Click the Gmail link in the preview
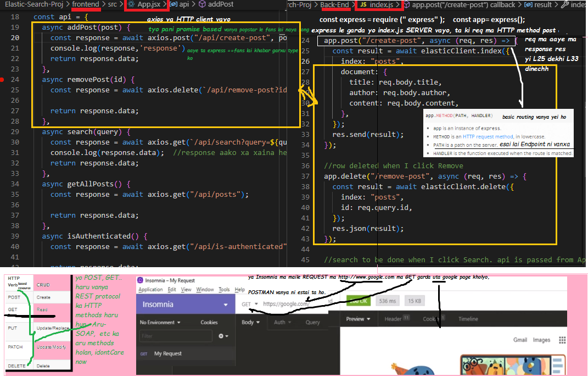Image resolution: width=588 pixels, height=376 pixels. (x=520, y=340)
